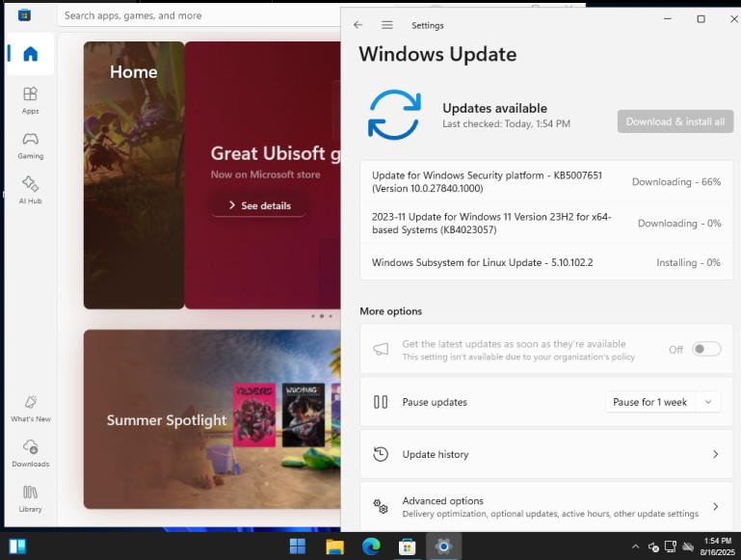The height and width of the screenshot is (560, 741).
Task: Open the Great Ubisoft games banner
Action: (263, 175)
